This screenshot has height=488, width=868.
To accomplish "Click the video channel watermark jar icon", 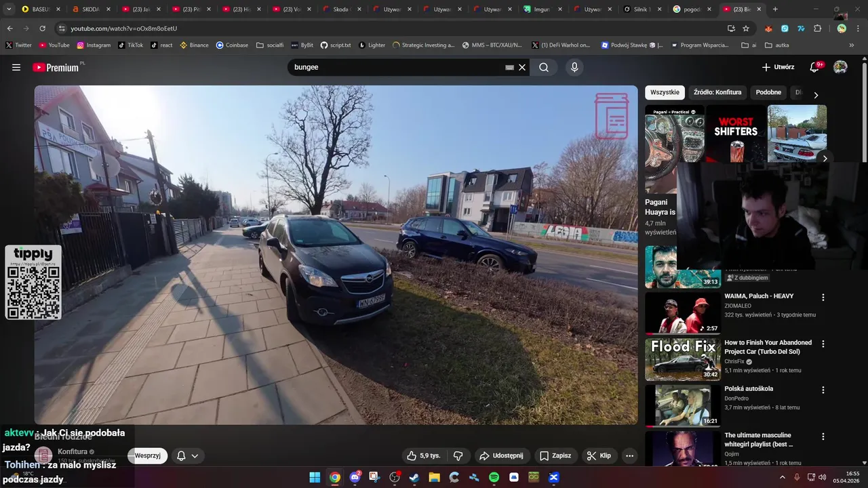I will [612, 117].
